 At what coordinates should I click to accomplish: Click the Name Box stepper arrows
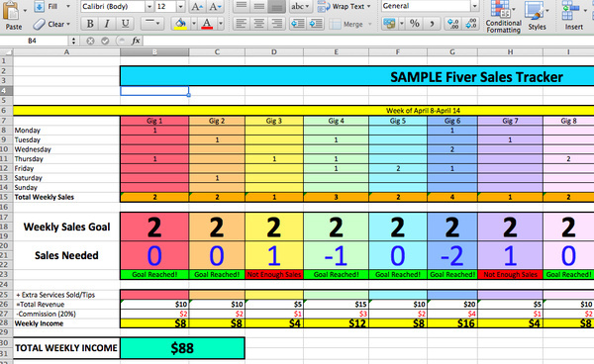click(x=73, y=41)
